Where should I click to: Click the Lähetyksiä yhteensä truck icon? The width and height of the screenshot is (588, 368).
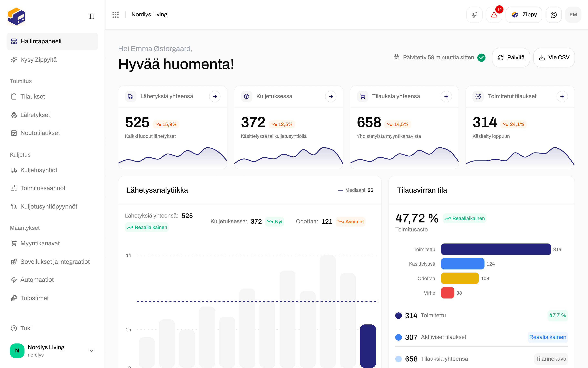coord(131,97)
